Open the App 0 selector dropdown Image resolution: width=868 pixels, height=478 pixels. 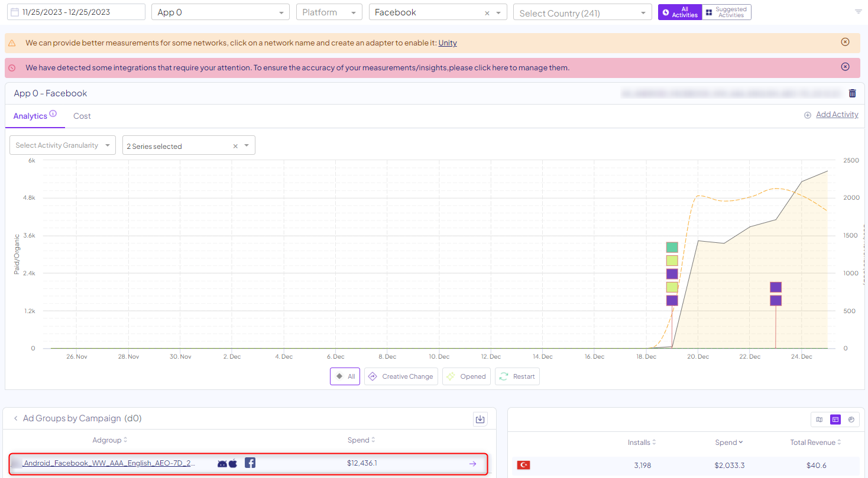[x=220, y=12]
